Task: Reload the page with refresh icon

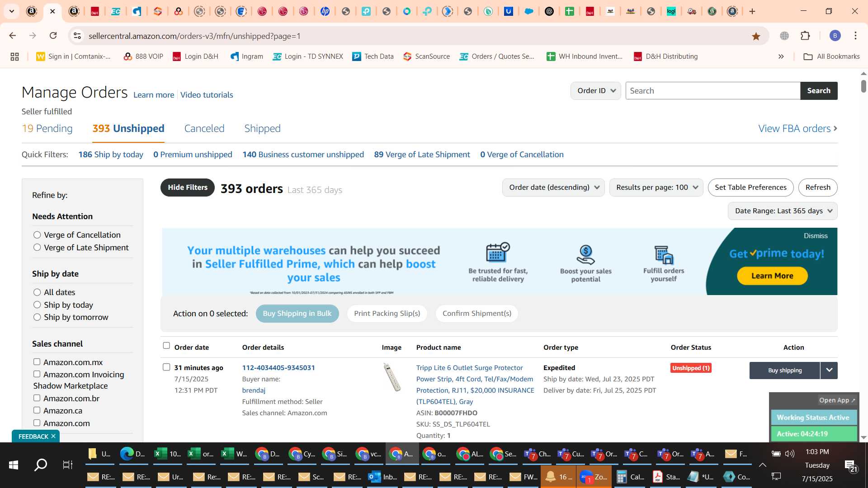Action: (53, 36)
